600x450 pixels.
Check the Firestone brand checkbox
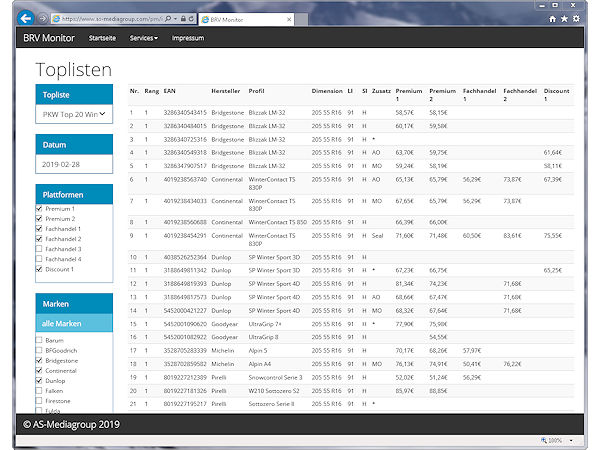pyautogui.click(x=39, y=401)
